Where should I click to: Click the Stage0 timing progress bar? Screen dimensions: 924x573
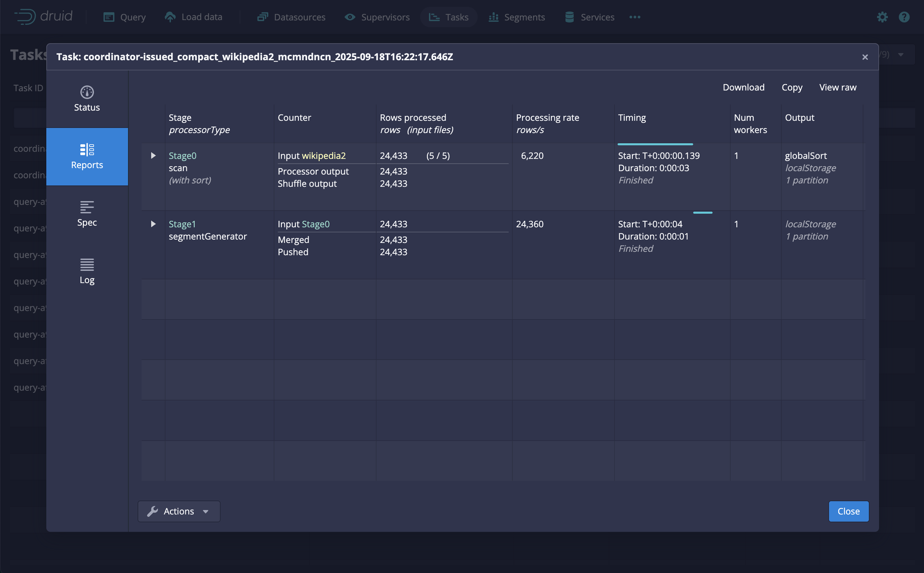655,144
